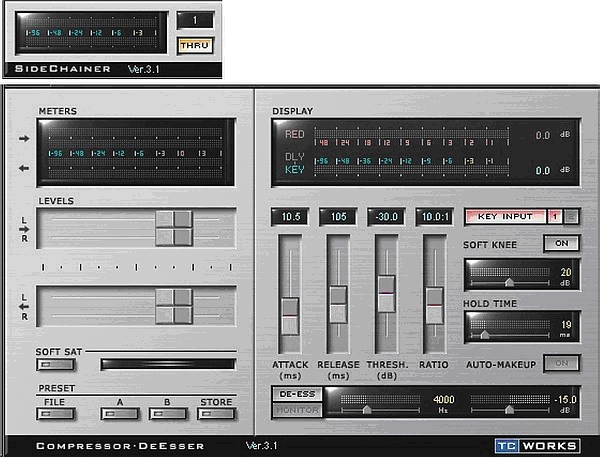The image size is (600, 457).
Task: Click the KEY INPUT button
Action: (x=505, y=216)
